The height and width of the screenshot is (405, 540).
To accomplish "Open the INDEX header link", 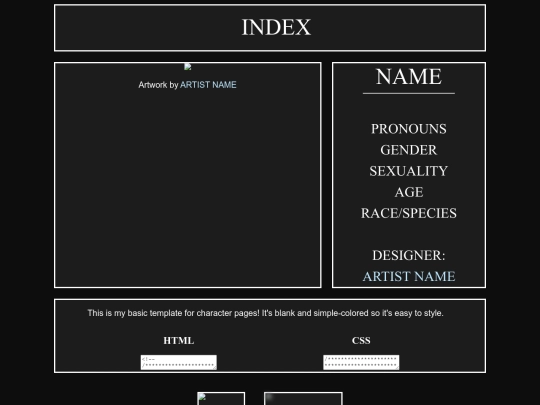I will point(276,27).
